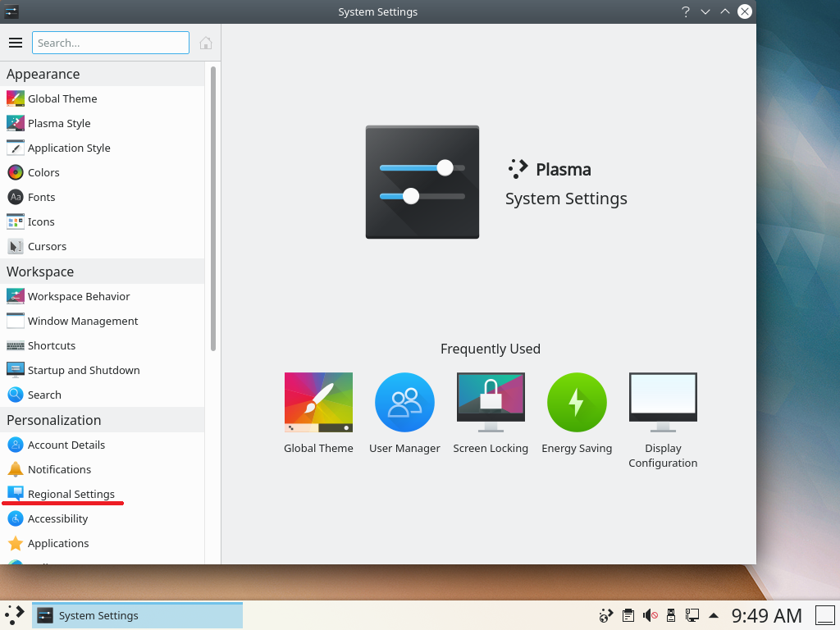Click the Search settings input field
The height and width of the screenshot is (630, 840).
pos(111,43)
